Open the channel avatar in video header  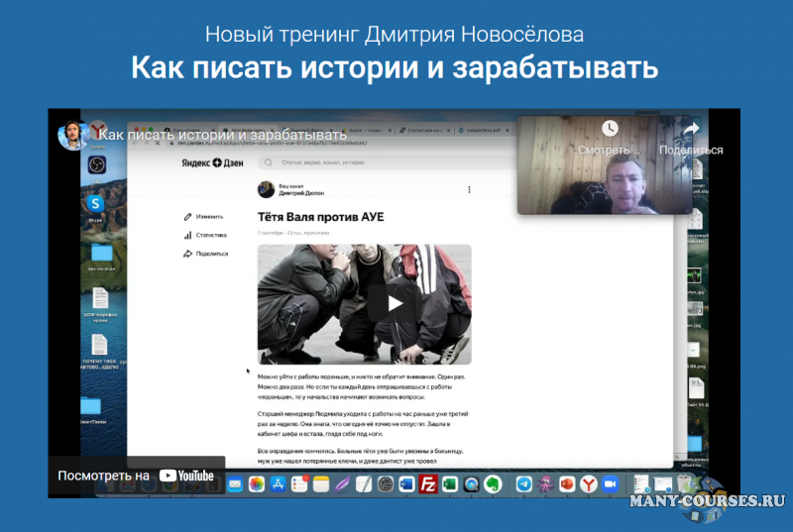[x=72, y=134]
